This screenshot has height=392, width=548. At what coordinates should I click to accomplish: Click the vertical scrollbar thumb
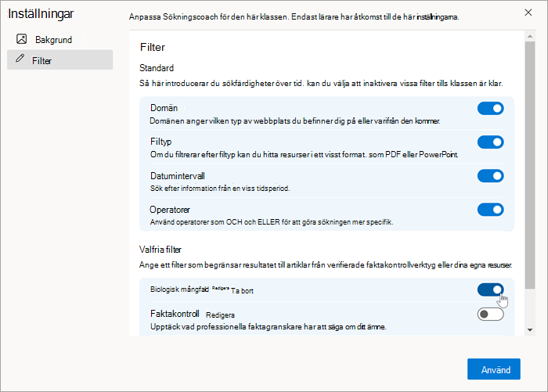pos(530,165)
